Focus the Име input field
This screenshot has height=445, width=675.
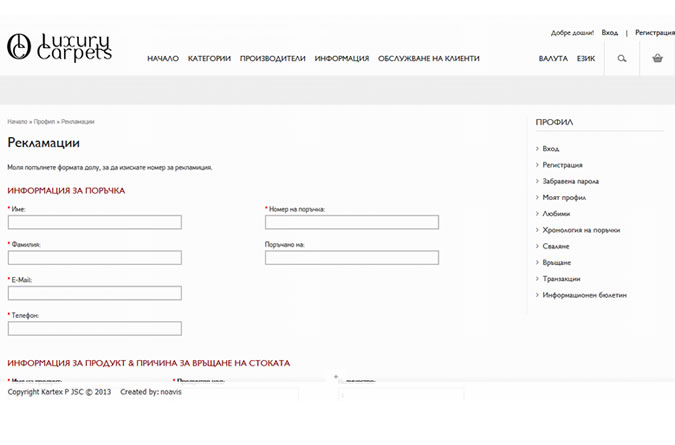(95, 222)
